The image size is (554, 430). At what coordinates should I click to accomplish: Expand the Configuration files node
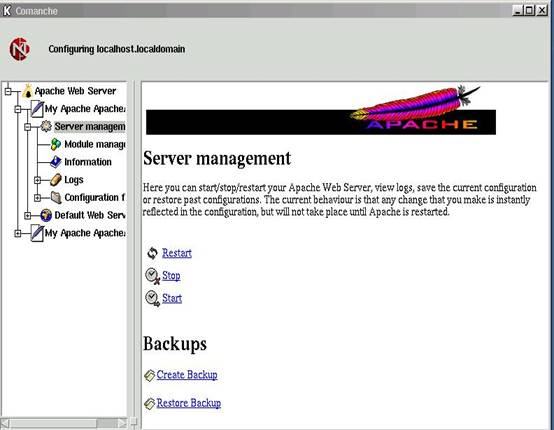37,198
